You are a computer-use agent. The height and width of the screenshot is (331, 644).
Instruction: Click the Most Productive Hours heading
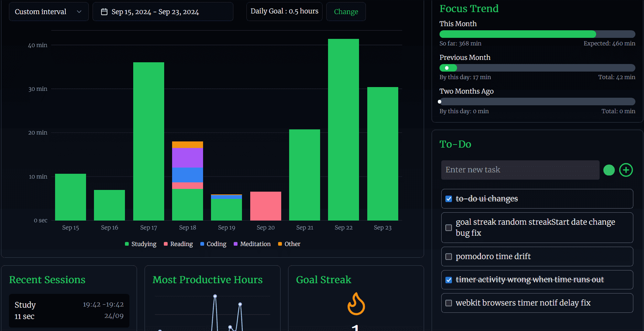pyautogui.click(x=208, y=280)
